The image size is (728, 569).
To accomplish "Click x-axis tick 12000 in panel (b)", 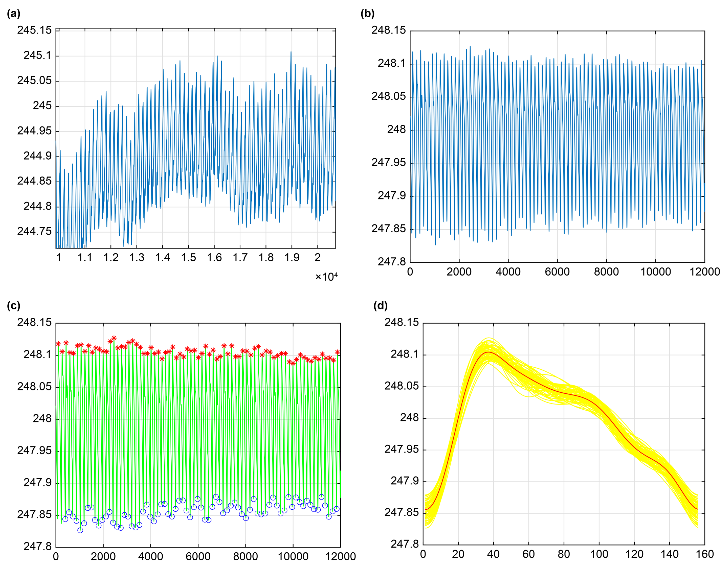I will 705,272.
